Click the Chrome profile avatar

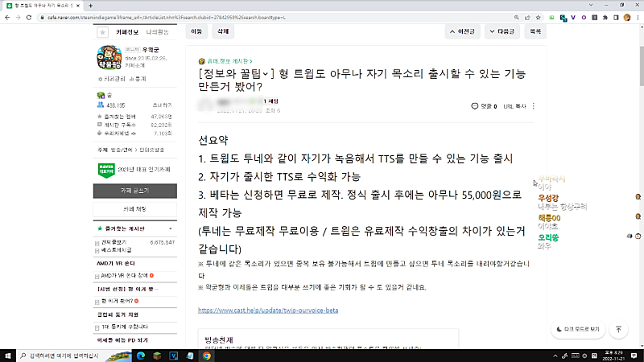point(627,18)
